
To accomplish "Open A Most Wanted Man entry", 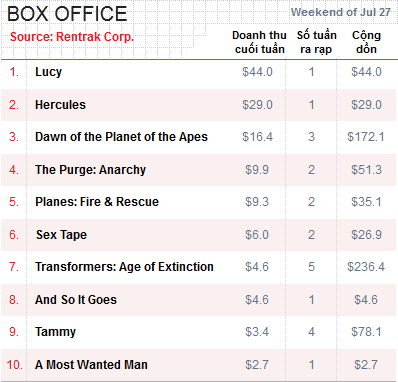I will pyautogui.click(x=91, y=365).
